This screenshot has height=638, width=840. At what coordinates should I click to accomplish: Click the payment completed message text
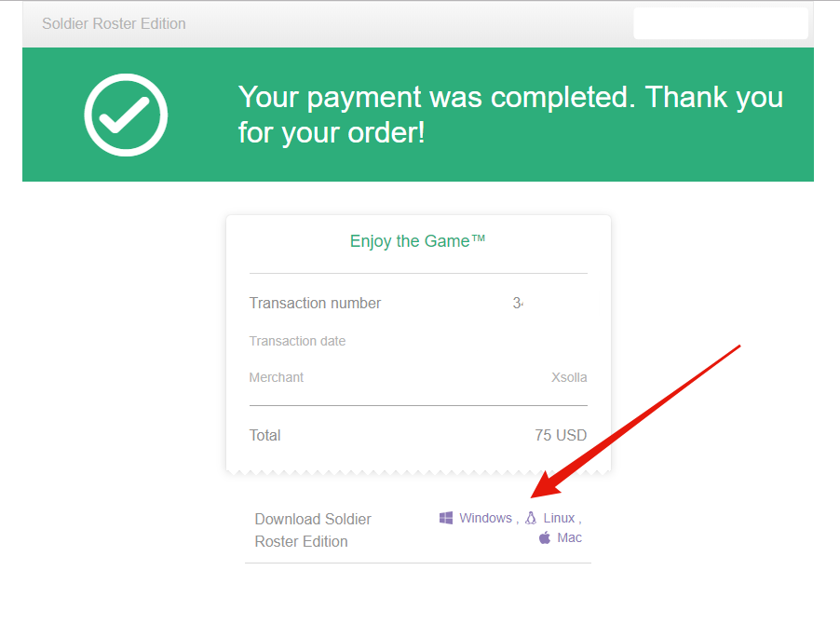(x=510, y=115)
